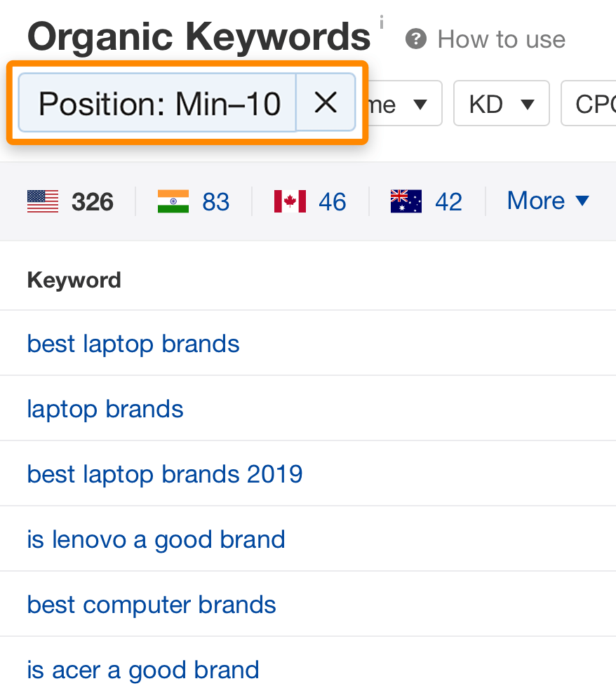Click the US flag keyword count 326
This screenshot has width=616, height=700.
[92, 201]
